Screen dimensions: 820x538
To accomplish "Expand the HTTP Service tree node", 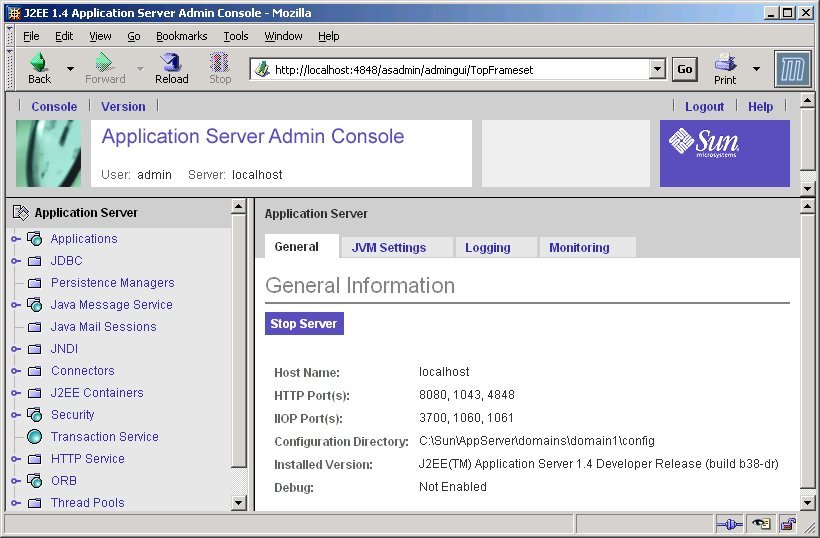I will 16,459.
